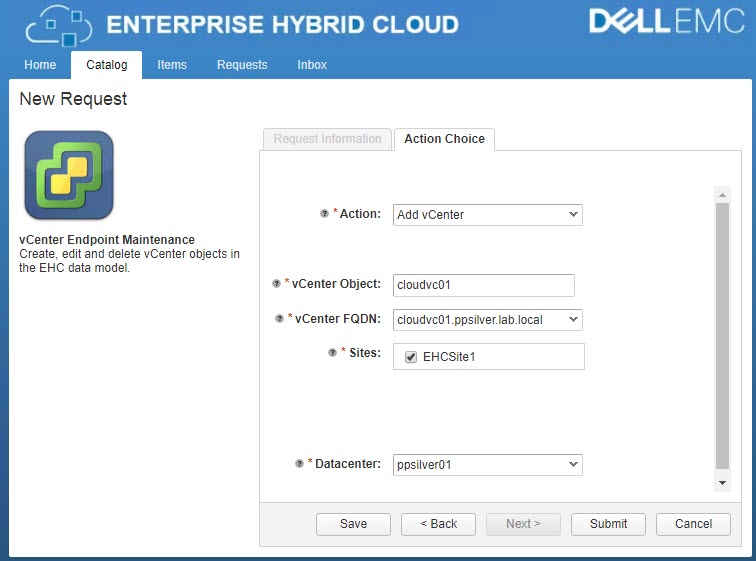Click the vCenter Object text field
756x561 pixels.
[x=484, y=285]
